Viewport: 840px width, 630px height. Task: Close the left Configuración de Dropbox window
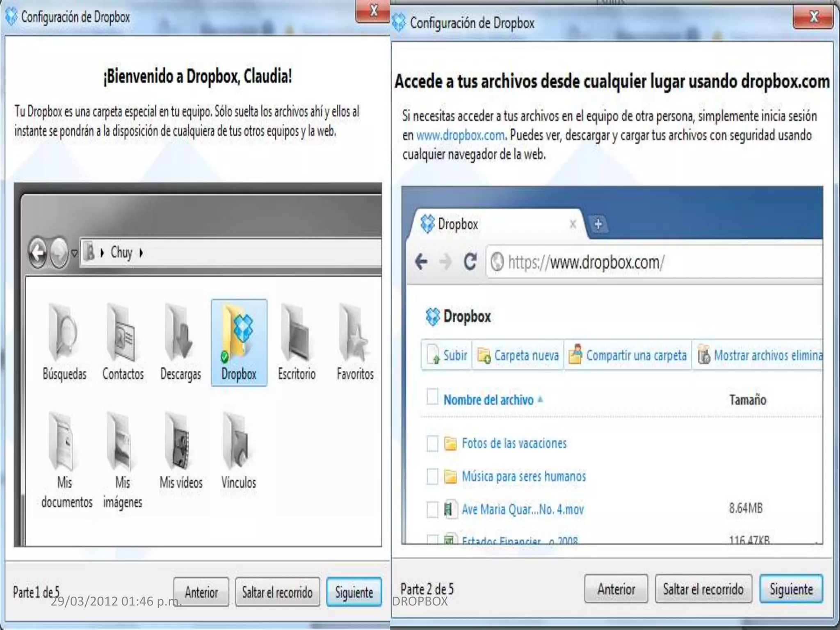tap(373, 11)
